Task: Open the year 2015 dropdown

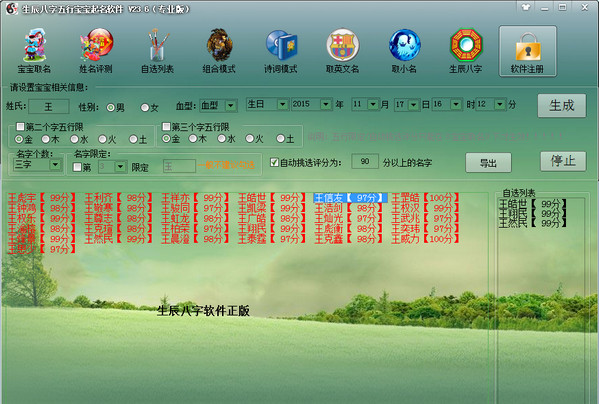Action: [x=325, y=104]
